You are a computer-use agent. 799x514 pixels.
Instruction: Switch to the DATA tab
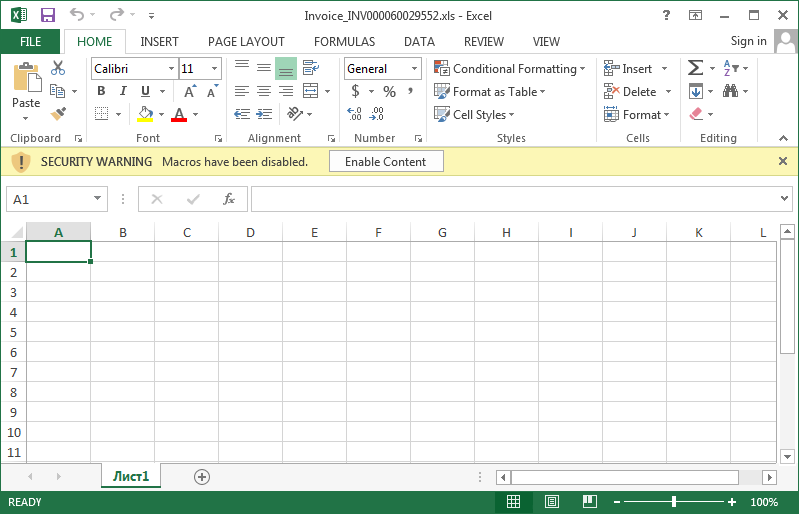coord(419,42)
